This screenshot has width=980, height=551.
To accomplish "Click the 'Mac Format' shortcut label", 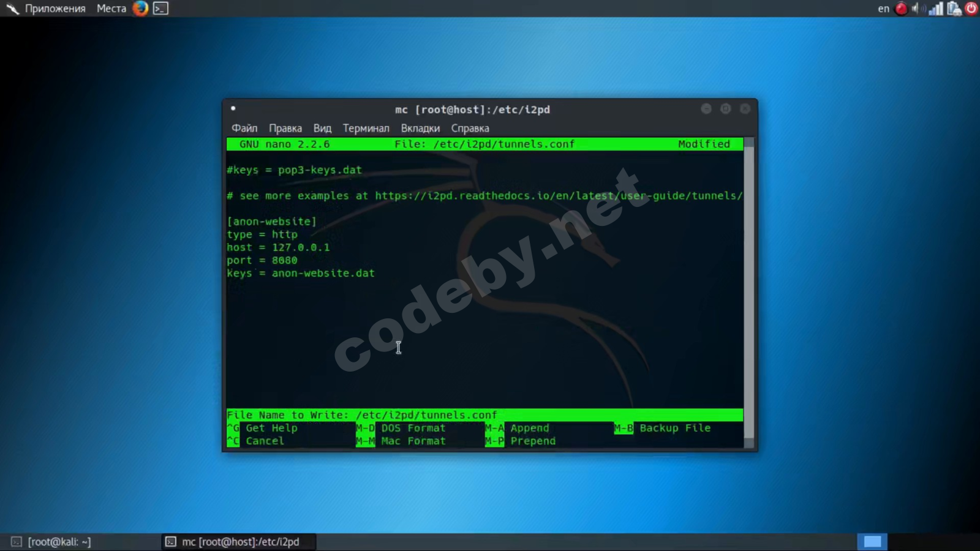I will click(413, 441).
